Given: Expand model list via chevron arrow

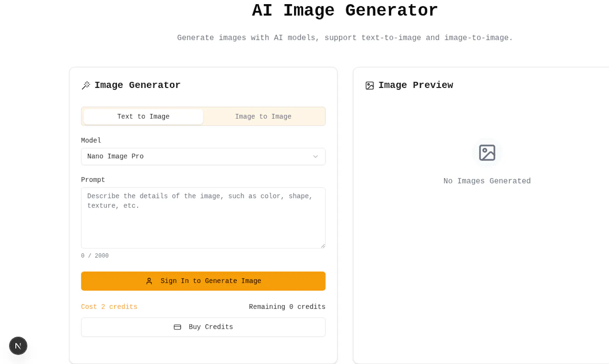Looking at the screenshot, I should (x=316, y=157).
